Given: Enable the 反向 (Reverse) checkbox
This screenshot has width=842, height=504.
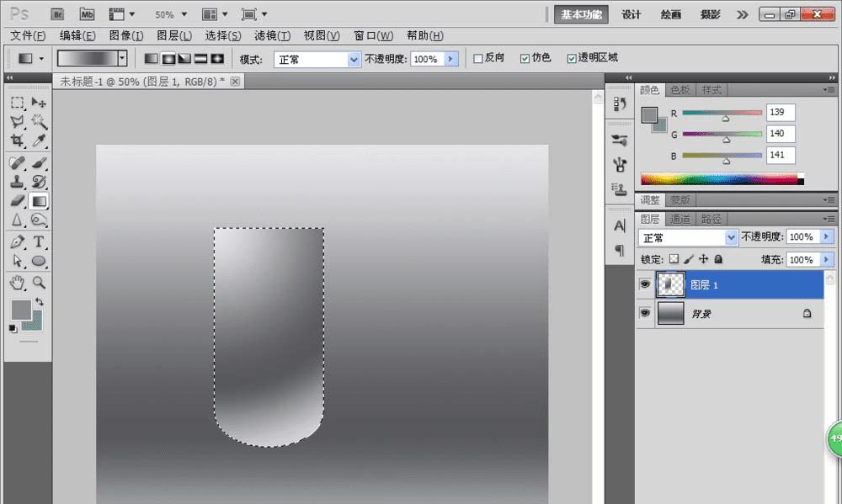Looking at the screenshot, I should pos(478,59).
